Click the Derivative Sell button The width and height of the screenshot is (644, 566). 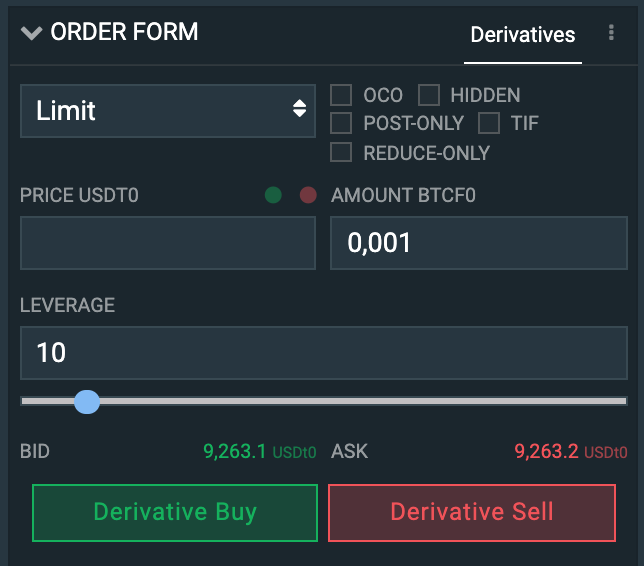[472, 513]
